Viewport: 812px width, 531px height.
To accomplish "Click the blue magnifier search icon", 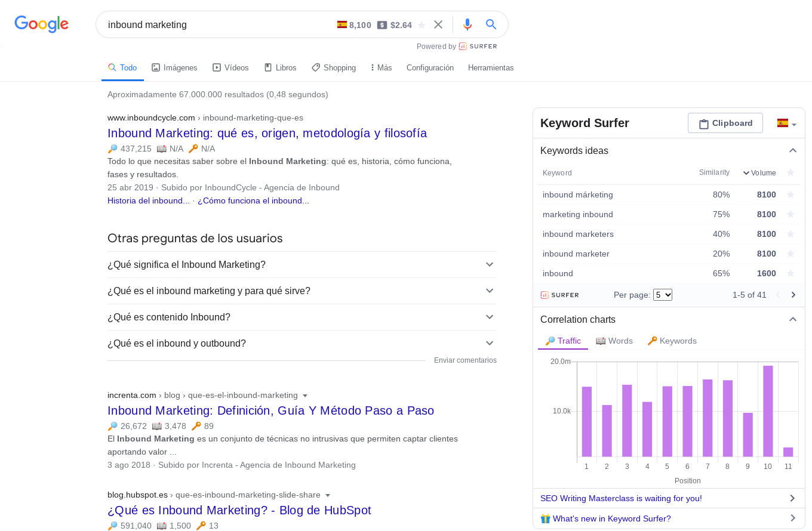I will (x=491, y=24).
